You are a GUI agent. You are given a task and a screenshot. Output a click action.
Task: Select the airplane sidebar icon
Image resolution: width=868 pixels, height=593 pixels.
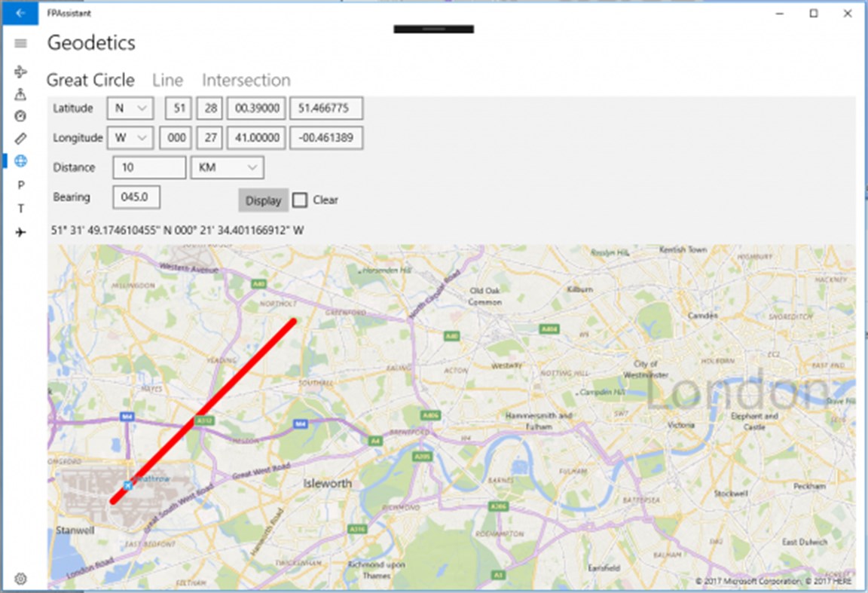pyautogui.click(x=20, y=232)
